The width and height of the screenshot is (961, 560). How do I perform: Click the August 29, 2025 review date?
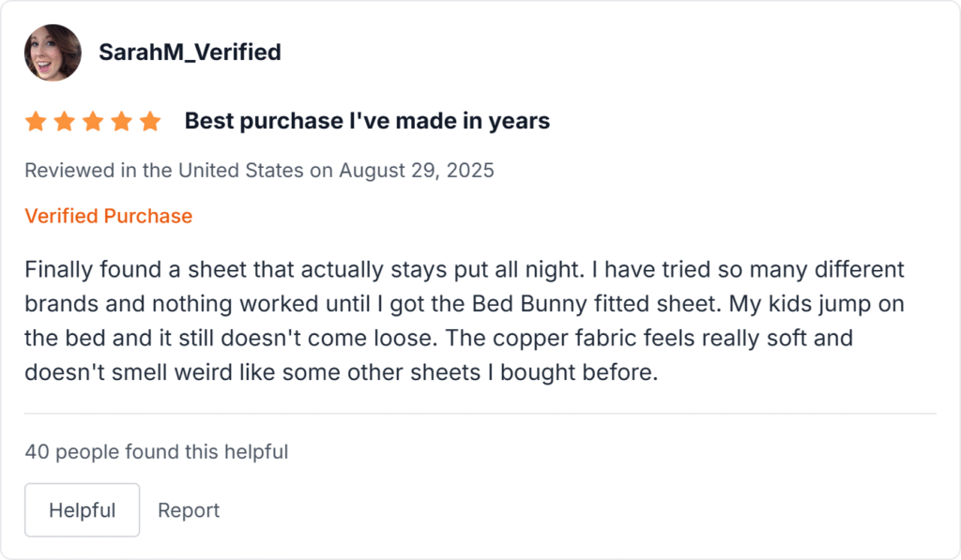click(x=417, y=171)
